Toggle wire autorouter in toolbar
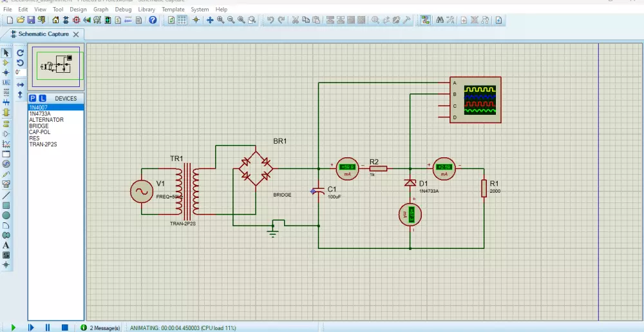Image resolution: width=644 pixels, height=332 pixels. click(426, 21)
